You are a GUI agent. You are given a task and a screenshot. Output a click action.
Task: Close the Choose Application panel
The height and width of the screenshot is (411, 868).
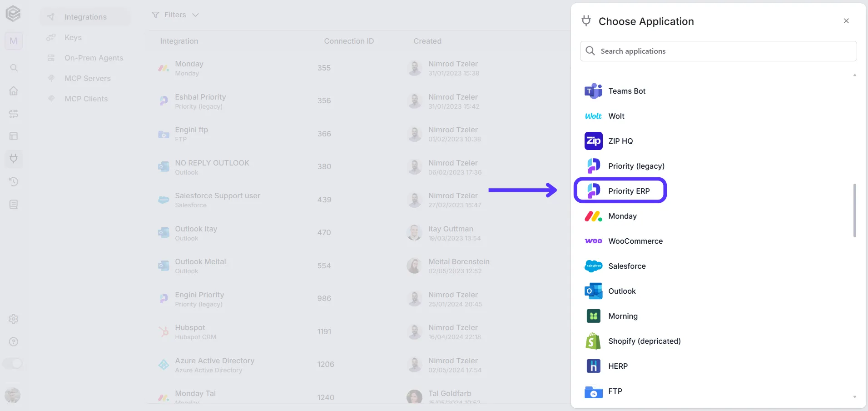(x=846, y=21)
